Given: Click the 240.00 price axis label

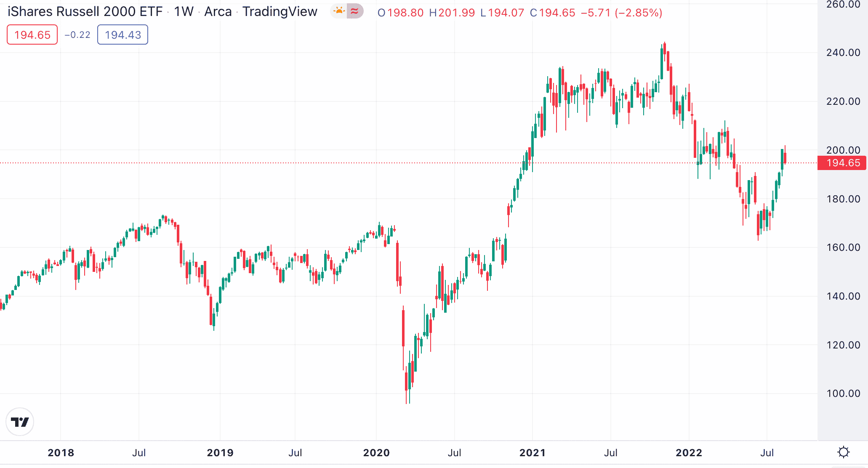Looking at the screenshot, I should coord(843,53).
